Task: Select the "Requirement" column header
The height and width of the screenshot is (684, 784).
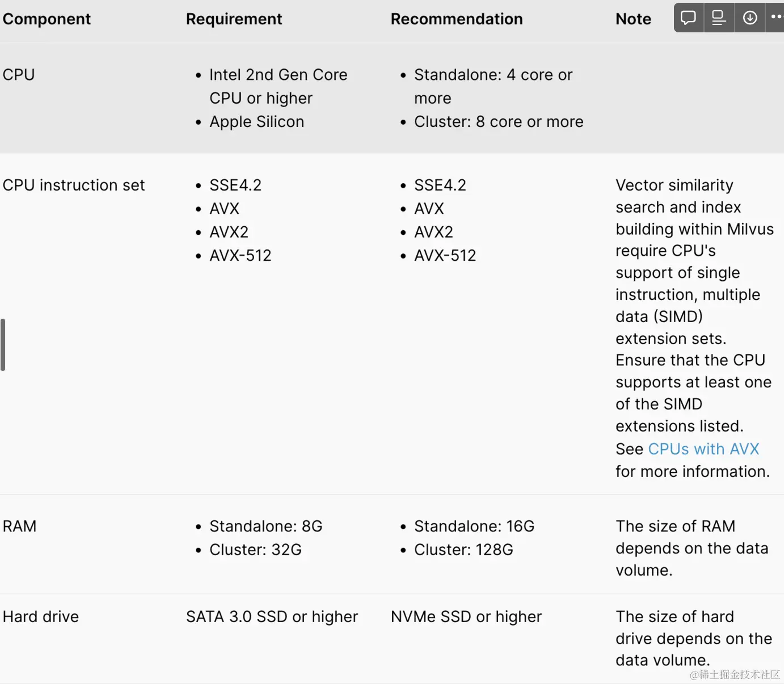Action: point(234,19)
